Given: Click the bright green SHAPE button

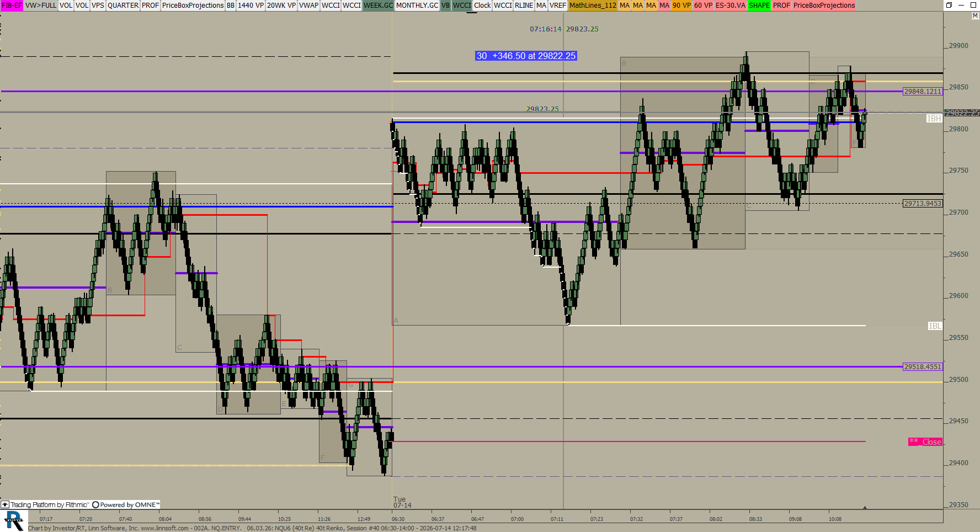Looking at the screenshot, I should [x=759, y=5].
